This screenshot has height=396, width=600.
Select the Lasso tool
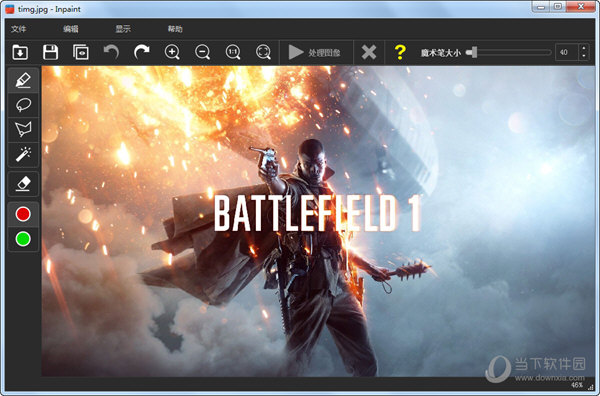tap(23, 104)
